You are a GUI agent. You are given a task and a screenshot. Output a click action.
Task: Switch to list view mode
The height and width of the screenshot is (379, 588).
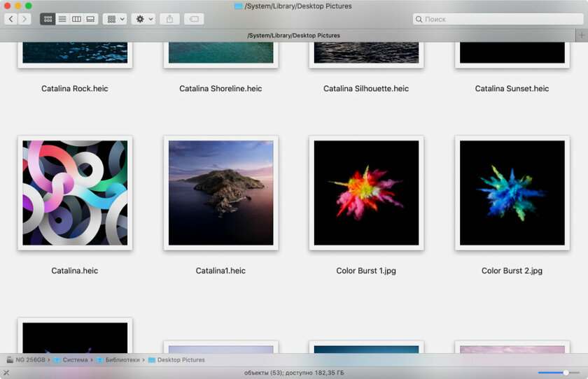coord(62,19)
